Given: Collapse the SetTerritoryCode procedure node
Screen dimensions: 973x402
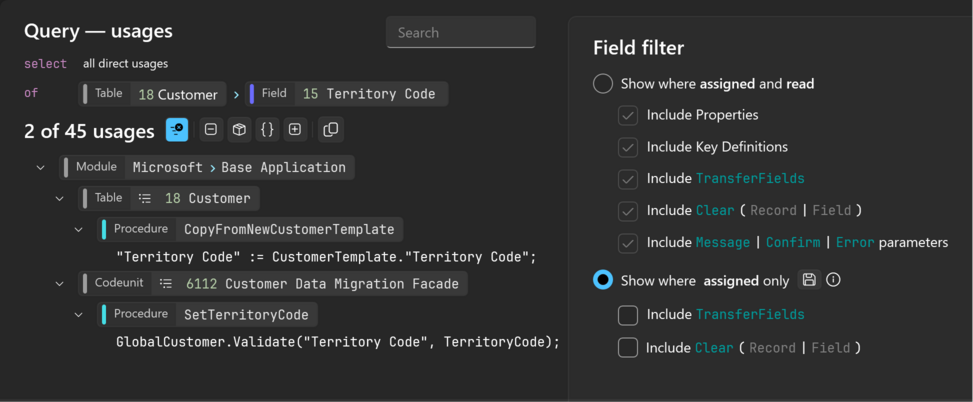Looking at the screenshot, I should click(x=79, y=315).
